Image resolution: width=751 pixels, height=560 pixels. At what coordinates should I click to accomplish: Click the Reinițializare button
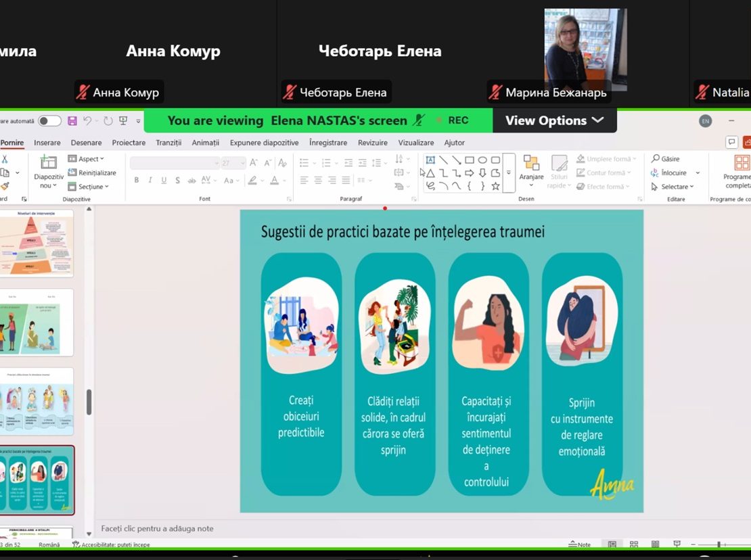(x=92, y=172)
